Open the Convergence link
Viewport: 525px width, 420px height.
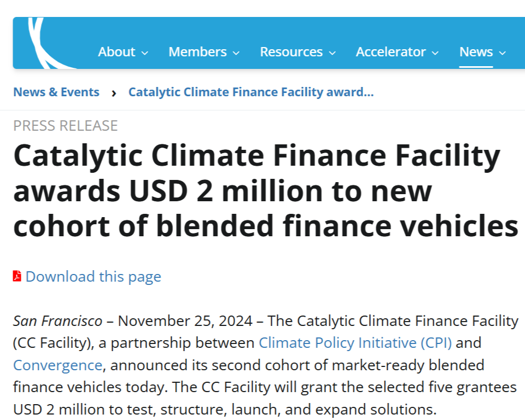point(57,365)
